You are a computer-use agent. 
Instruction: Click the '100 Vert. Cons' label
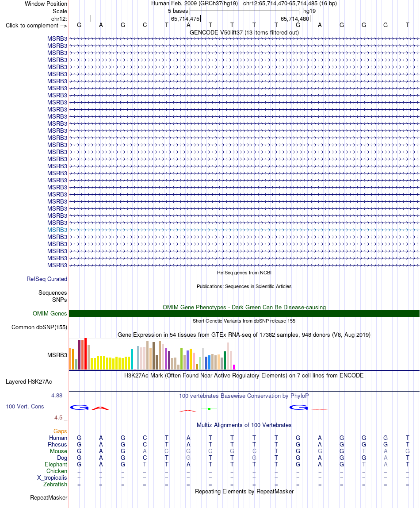tap(25, 406)
